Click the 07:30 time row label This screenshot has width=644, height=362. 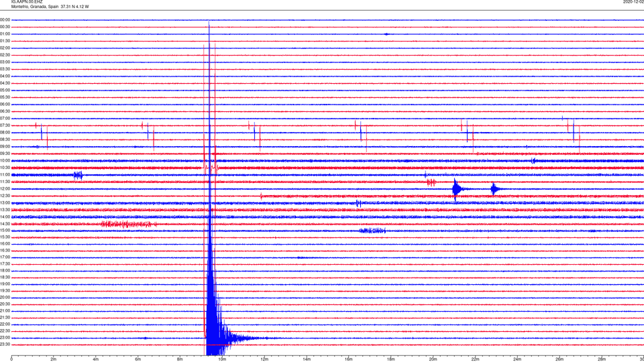click(x=5, y=125)
